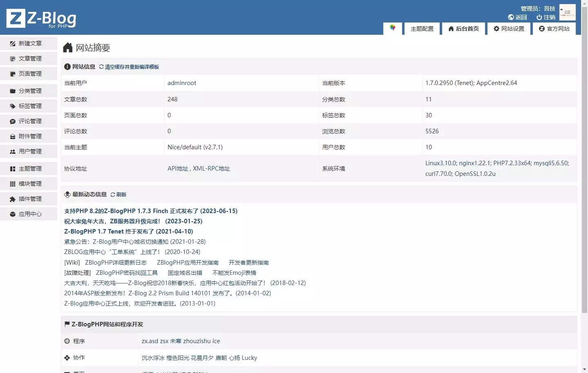The image size is (588, 373).
Task: Click the adminroot username value
Action: pyautogui.click(x=182, y=83)
